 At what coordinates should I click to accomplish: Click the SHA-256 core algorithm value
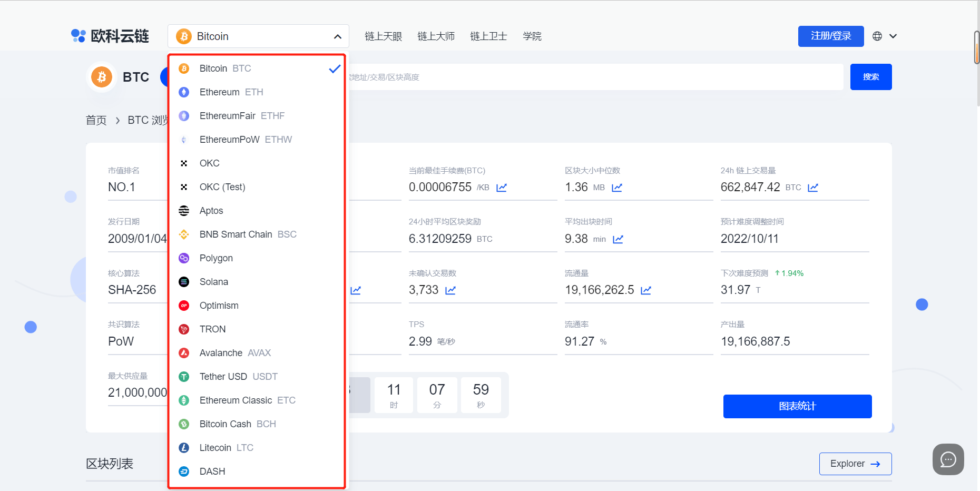click(x=132, y=290)
